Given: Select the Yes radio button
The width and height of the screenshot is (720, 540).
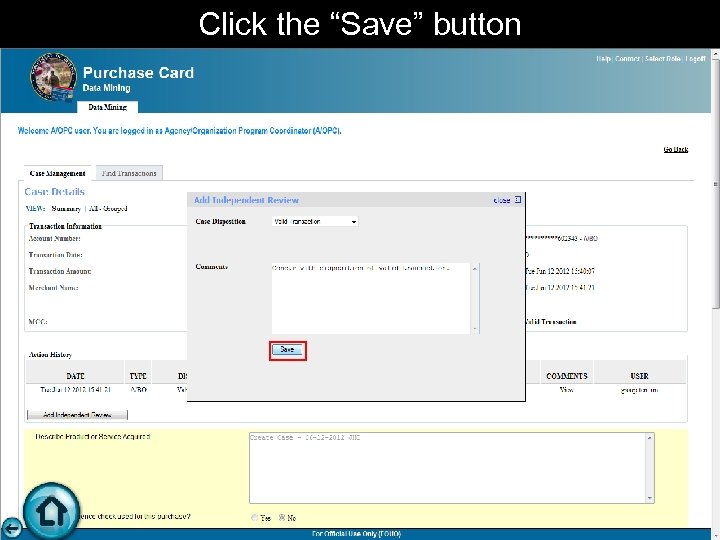Looking at the screenshot, I should [255, 518].
